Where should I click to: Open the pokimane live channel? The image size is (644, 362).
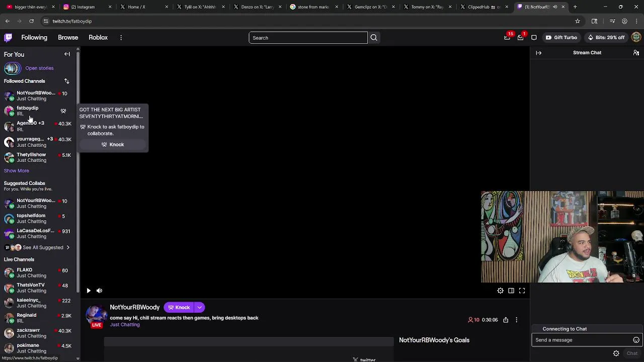click(38, 348)
